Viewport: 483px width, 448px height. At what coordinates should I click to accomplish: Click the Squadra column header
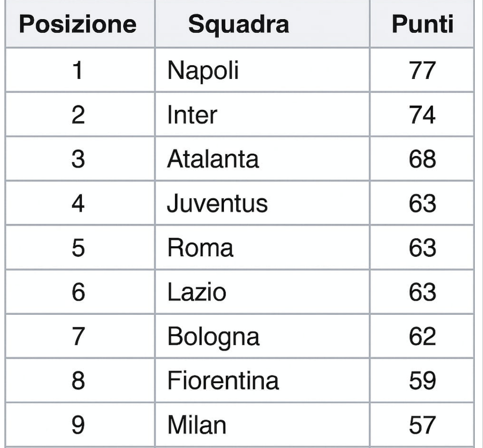(x=239, y=24)
